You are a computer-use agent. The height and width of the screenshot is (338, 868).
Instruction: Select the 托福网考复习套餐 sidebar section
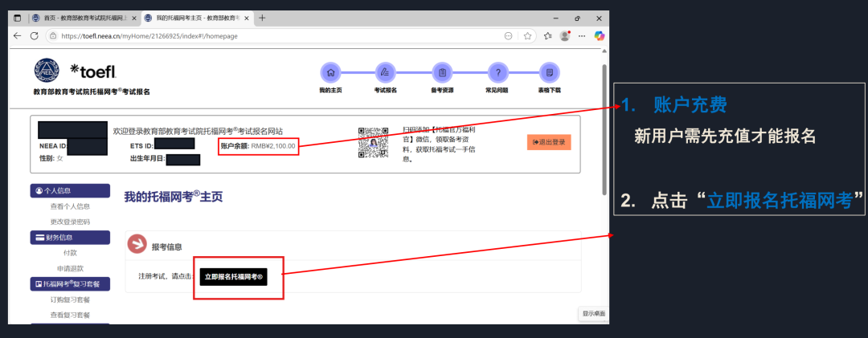point(70,284)
